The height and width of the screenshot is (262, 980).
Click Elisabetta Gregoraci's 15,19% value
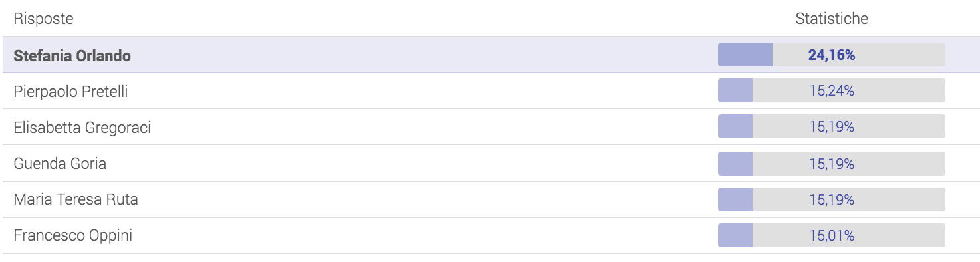[832, 127]
